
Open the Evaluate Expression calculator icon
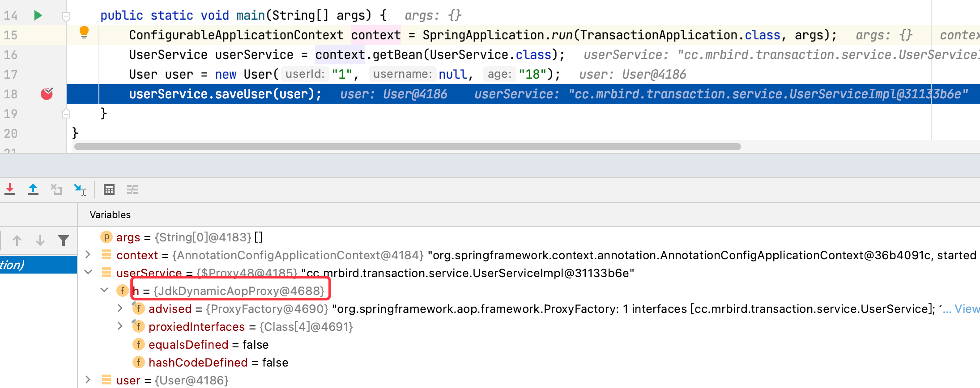109,190
